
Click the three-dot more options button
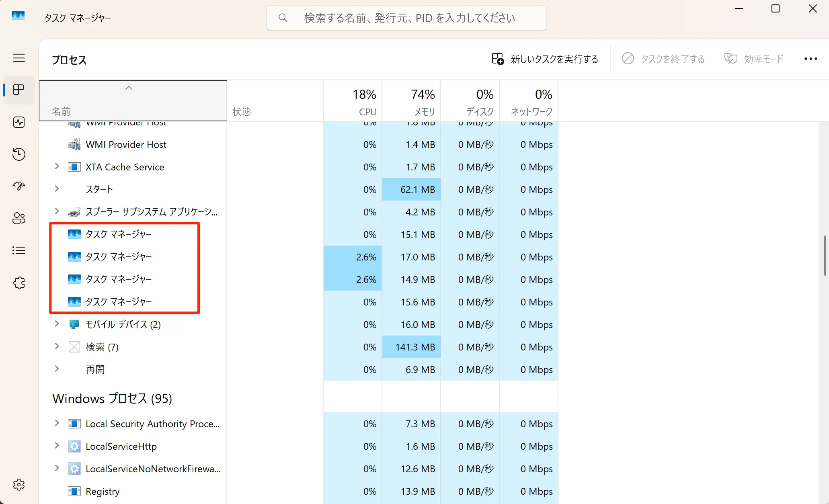(x=811, y=59)
